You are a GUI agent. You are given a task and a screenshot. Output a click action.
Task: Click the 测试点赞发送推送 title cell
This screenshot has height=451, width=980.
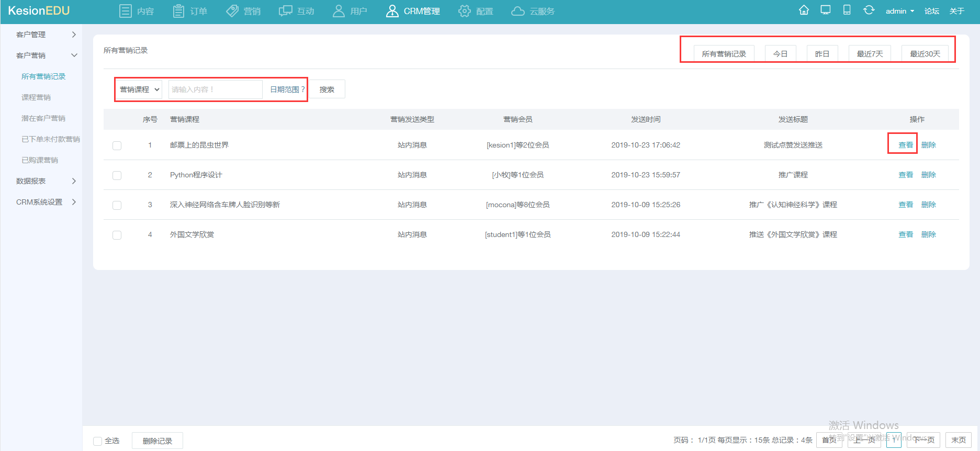click(793, 145)
